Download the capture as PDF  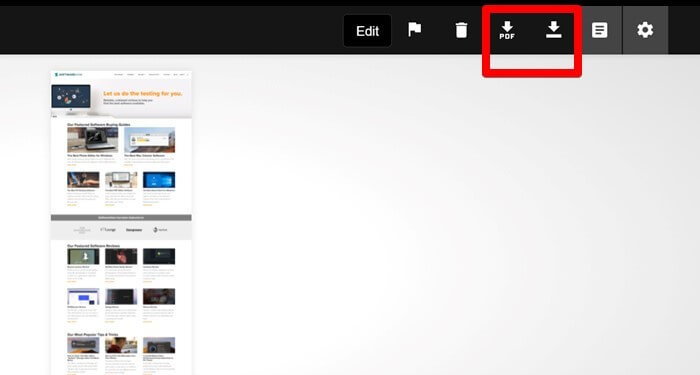pyautogui.click(x=507, y=30)
